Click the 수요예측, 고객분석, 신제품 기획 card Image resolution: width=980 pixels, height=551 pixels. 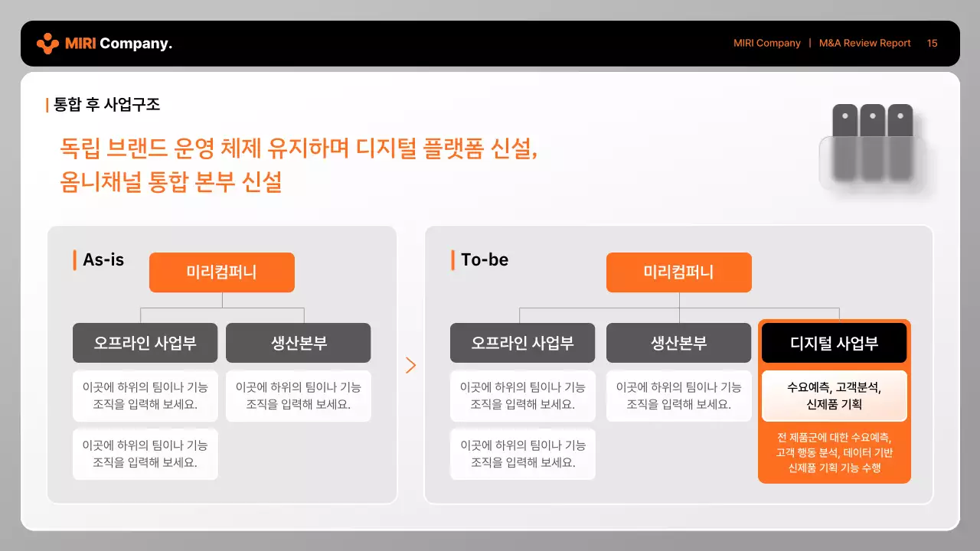[x=834, y=396]
